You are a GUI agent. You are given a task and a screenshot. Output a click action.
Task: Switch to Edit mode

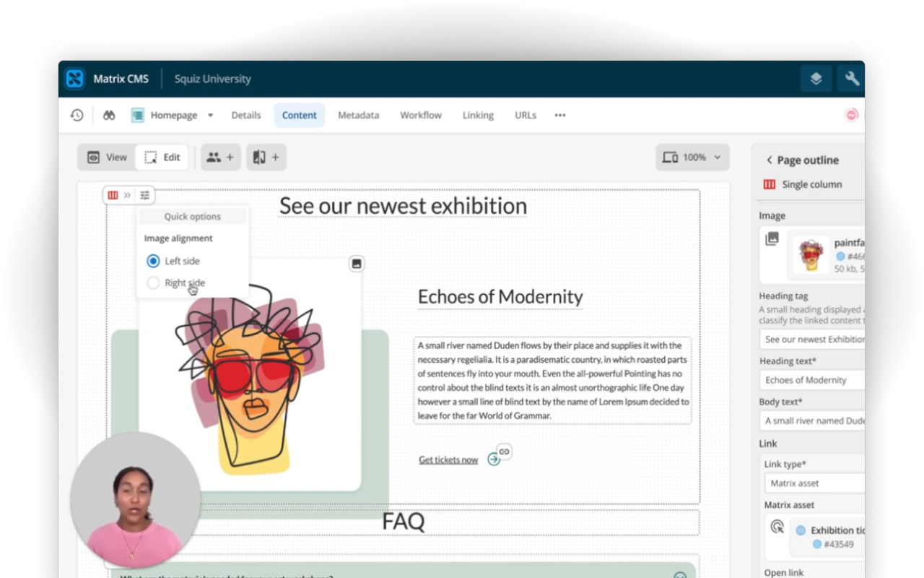click(162, 157)
